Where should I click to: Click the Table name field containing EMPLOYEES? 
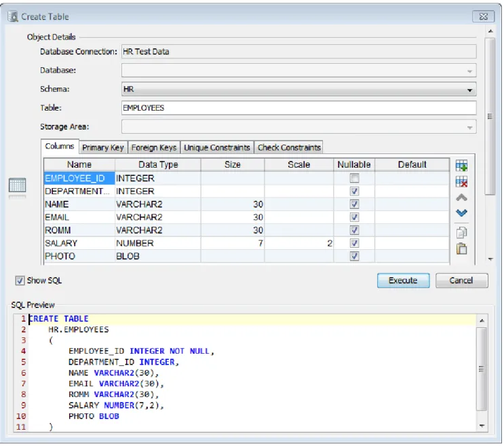point(298,108)
